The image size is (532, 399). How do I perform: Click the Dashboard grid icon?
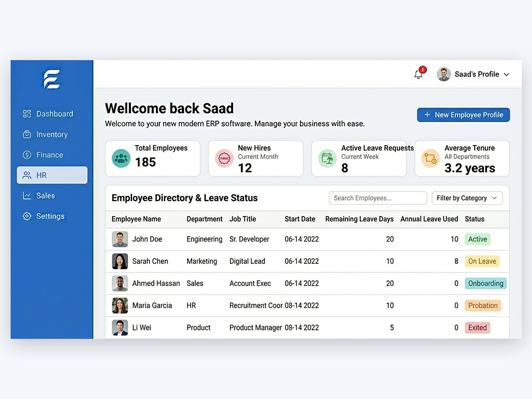click(x=27, y=114)
